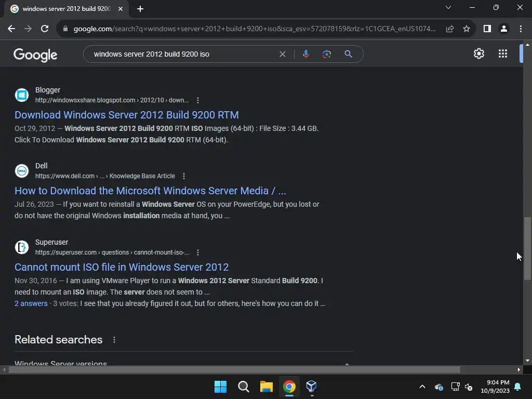Open Dell result's more options menu
This screenshot has height=399, width=532.
[184, 176]
